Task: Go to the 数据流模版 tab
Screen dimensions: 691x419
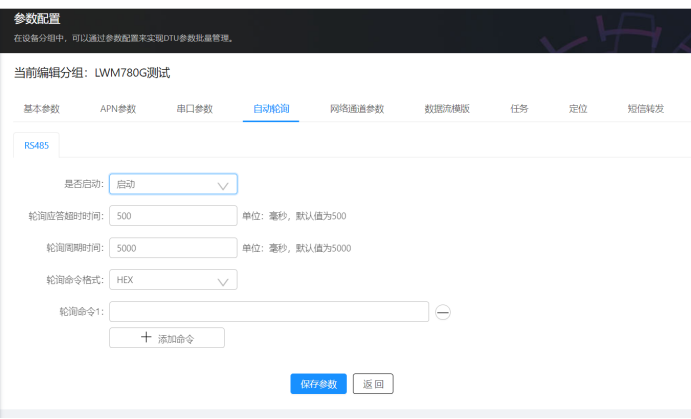Action: pos(447,108)
